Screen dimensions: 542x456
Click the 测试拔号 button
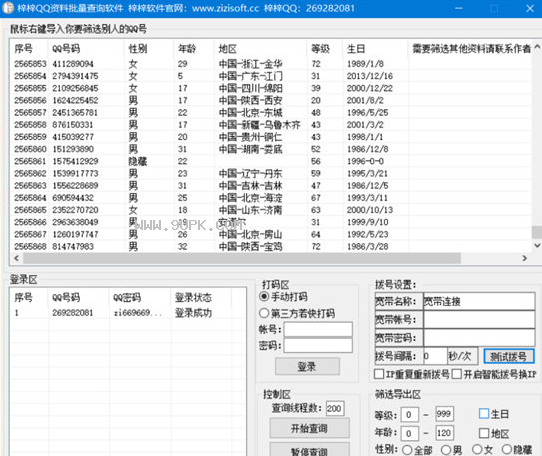pyautogui.click(x=508, y=356)
